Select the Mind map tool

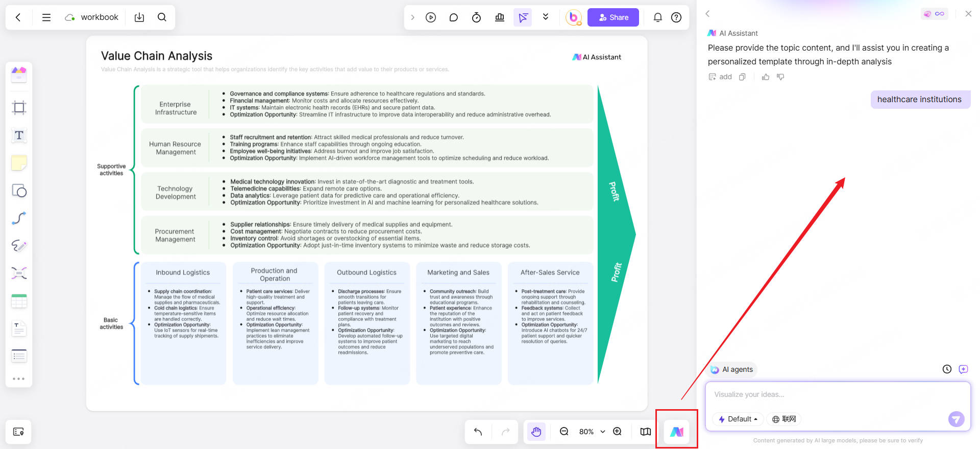click(x=19, y=273)
